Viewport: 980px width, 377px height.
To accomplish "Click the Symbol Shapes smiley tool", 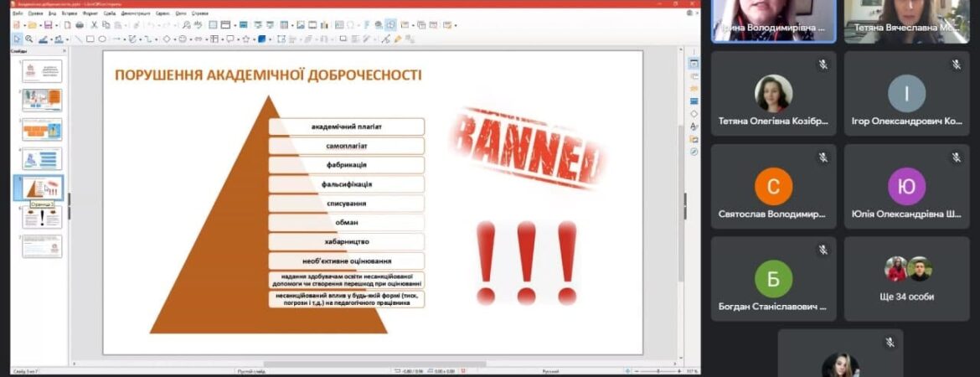I will [x=183, y=39].
